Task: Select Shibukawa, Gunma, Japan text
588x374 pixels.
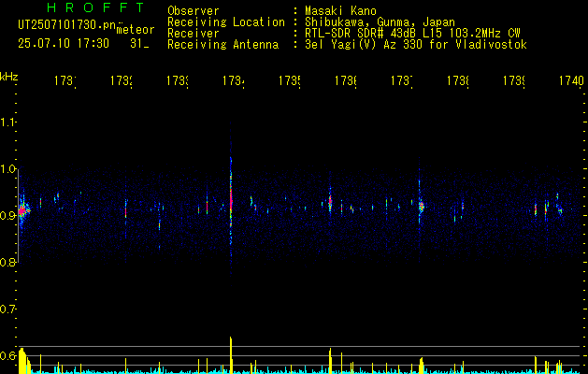Action: [x=380, y=22]
